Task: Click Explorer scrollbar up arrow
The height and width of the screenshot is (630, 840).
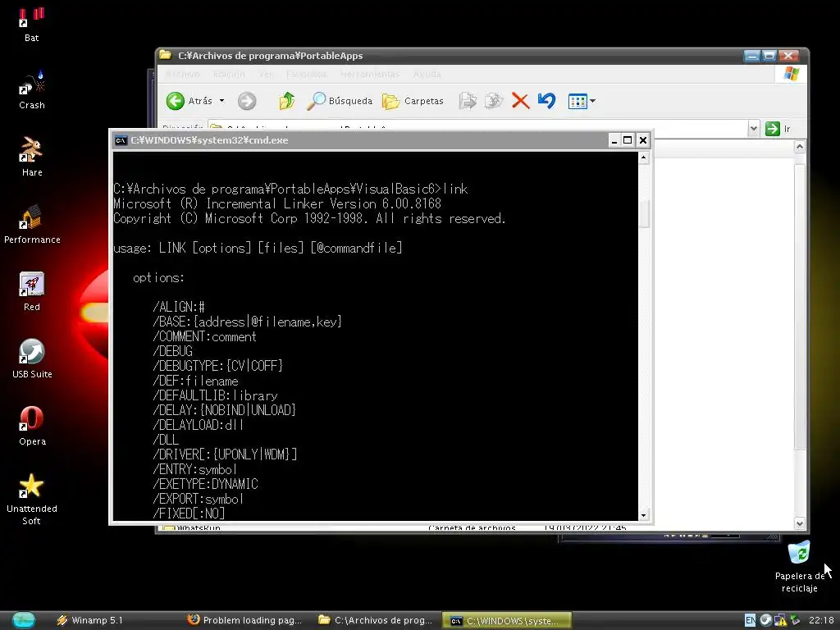Action: 799,147
